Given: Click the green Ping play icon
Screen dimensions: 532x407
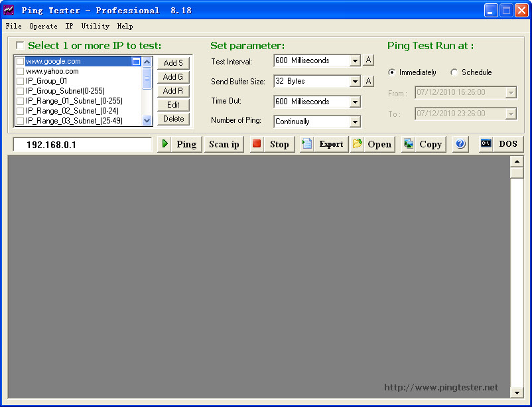Looking at the screenshot, I should point(165,144).
